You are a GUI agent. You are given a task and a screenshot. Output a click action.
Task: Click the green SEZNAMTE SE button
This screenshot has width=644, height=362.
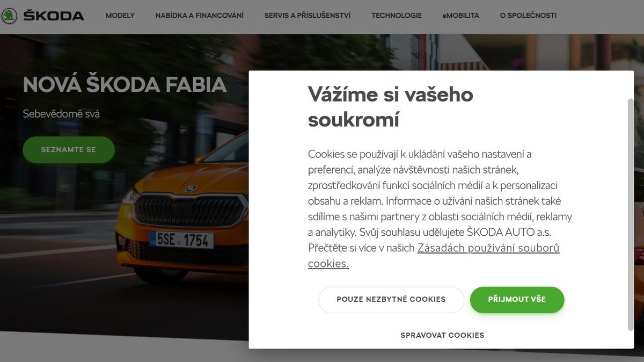click(69, 149)
